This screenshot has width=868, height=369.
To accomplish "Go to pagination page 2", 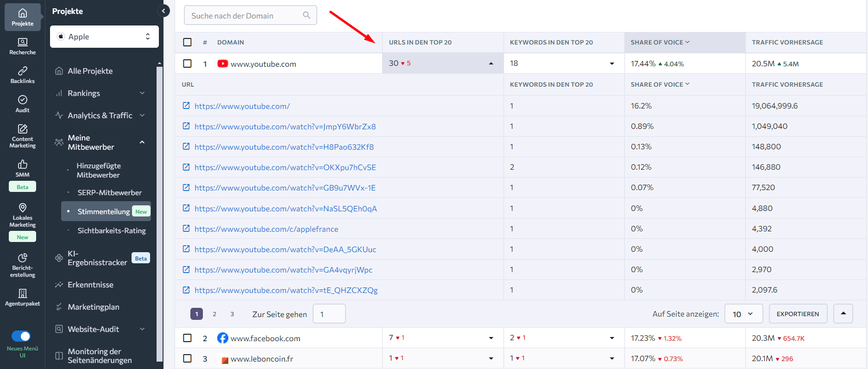I will click(x=214, y=314).
